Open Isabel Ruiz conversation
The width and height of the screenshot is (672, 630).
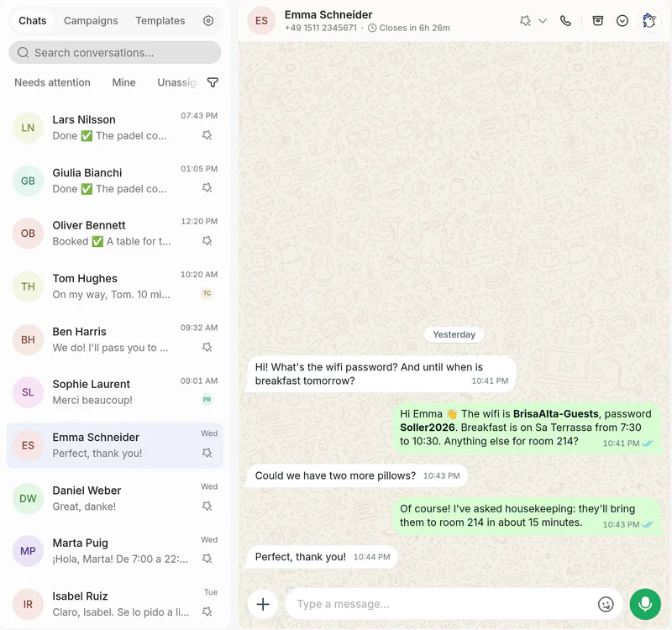115,604
